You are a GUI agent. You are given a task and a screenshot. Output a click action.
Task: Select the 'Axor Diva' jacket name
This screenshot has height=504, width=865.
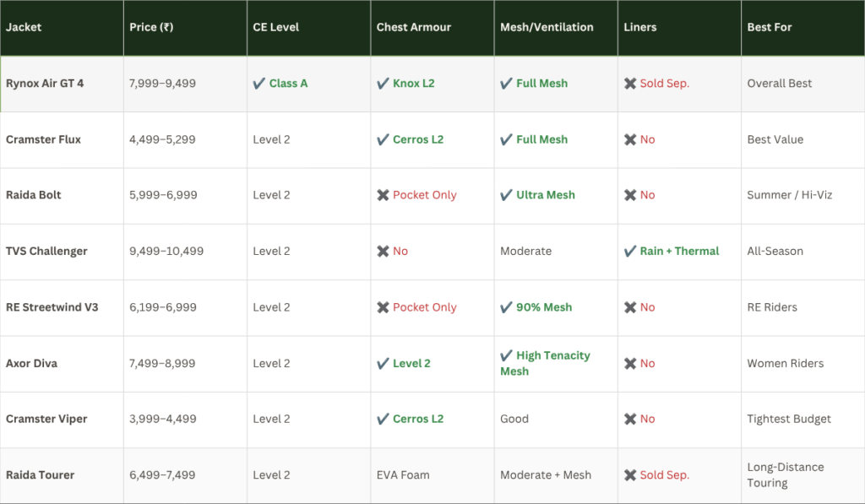coord(31,363)
